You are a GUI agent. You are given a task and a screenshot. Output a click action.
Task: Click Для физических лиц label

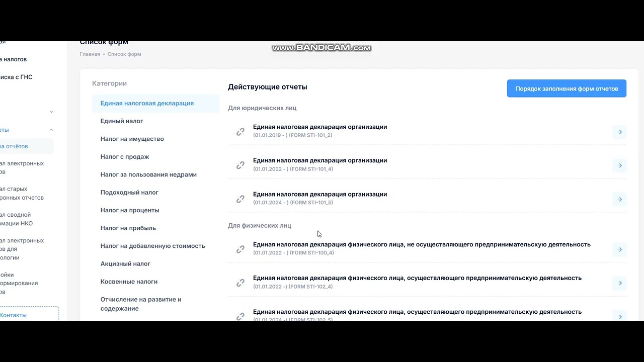(x=260, y=225)
